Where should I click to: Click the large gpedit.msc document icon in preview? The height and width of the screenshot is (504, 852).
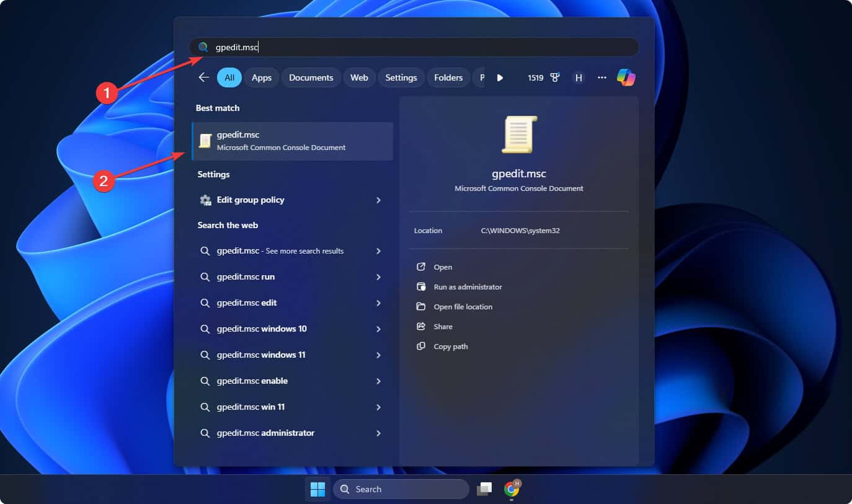coord(519,134)
